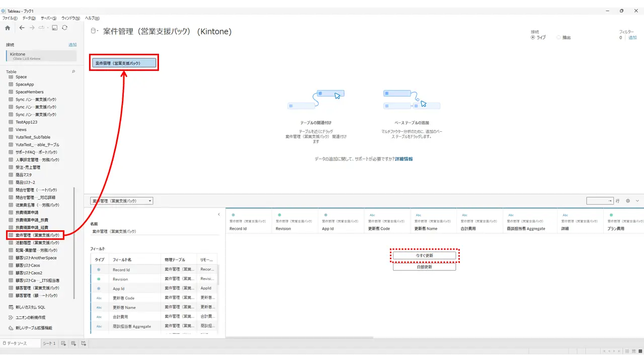Click number type icon of プラン費用 column
Image resolution: width=644 pixels, height=362 pixels.
[x=611, y=215]
